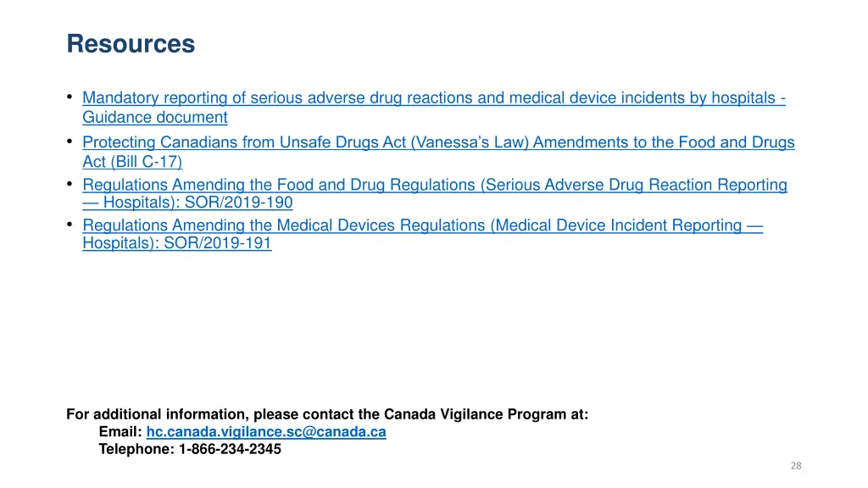Screen dimensions: 868x488
Task: Open the Protecting Canadians from Unsafe Drugs Act link
Action: pyautogui.click(x=438, y=142)
